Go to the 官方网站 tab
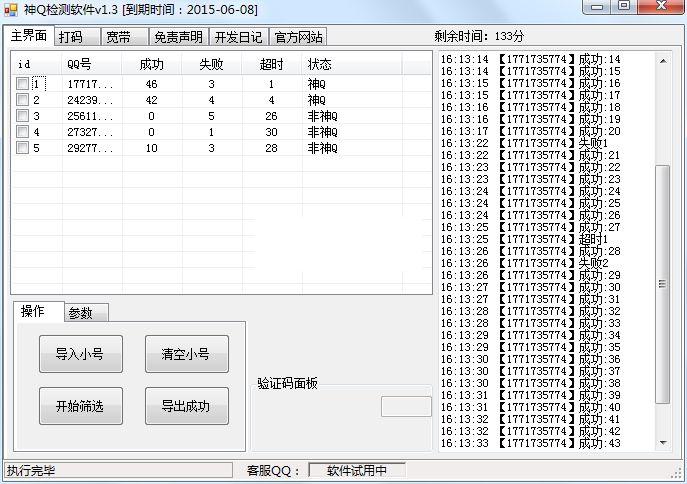 [298, 37]
